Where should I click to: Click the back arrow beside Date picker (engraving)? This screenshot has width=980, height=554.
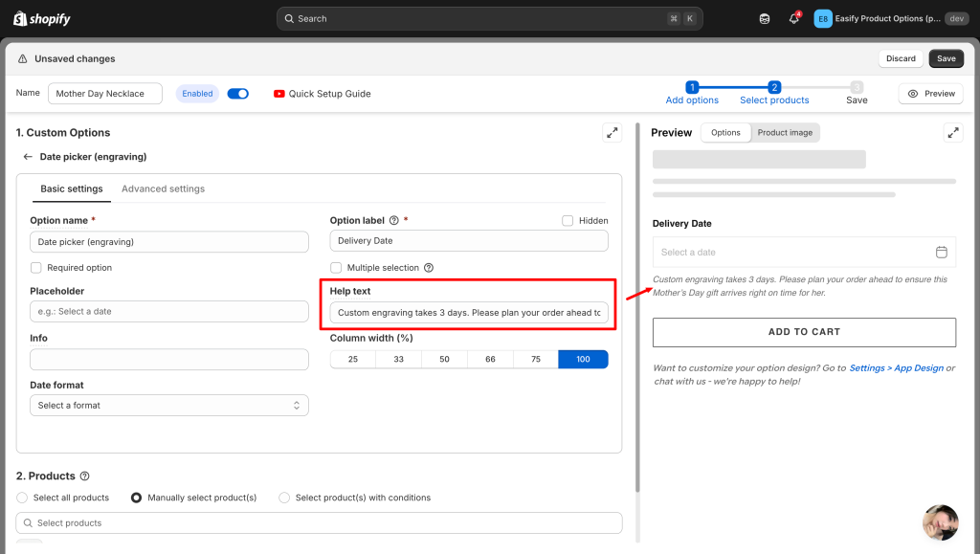[x=28, y=156]
